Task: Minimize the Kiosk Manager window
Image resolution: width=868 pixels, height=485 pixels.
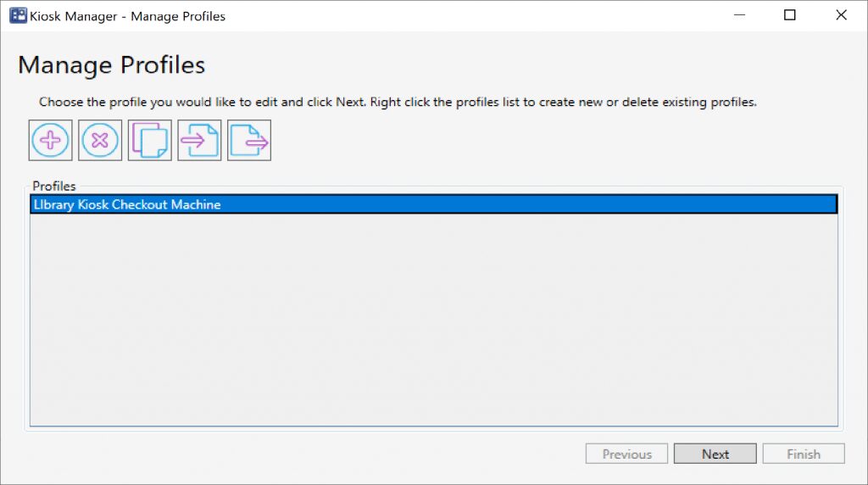Action: tap(738, 15)
